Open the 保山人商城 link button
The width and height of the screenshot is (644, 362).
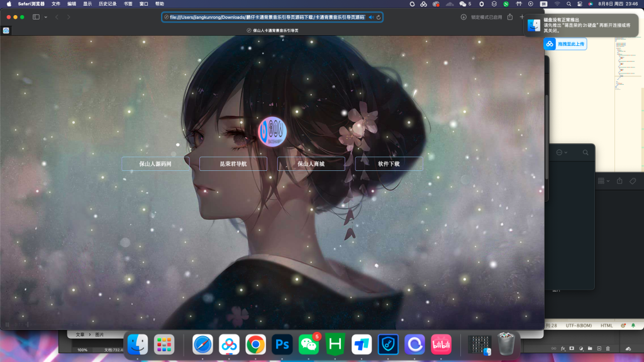[x=311, y=164]
